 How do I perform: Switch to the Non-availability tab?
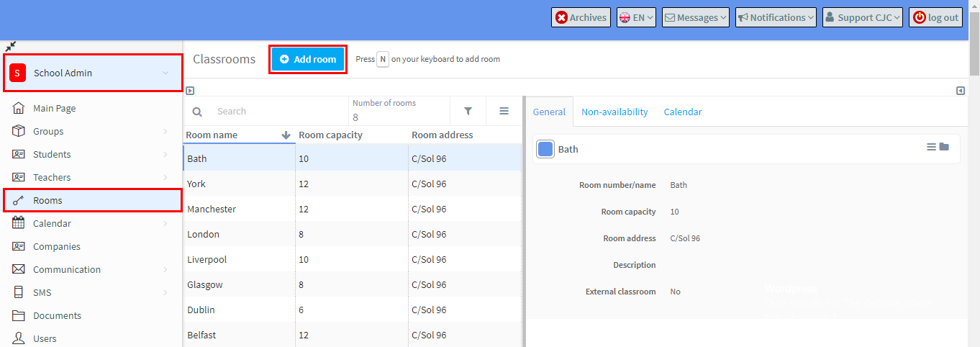click(614, 112)
